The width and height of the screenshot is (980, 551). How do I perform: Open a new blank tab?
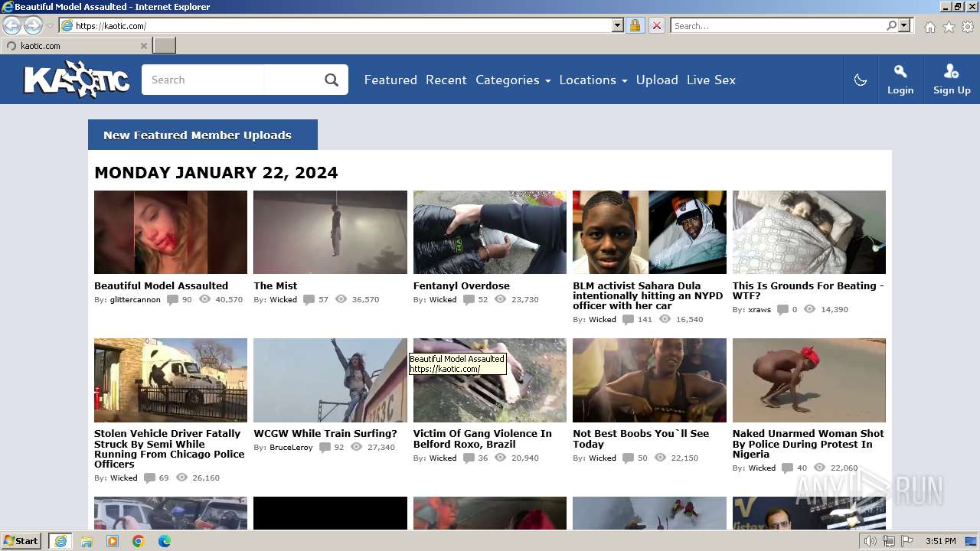pos(165,46)
